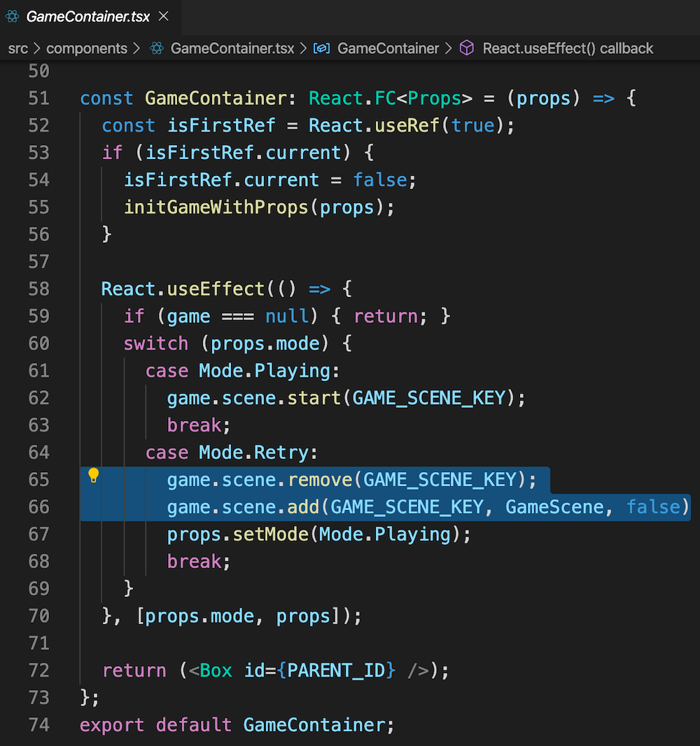
Task: Open the components breadcrumb dropdown
Action: coord(87,48)
